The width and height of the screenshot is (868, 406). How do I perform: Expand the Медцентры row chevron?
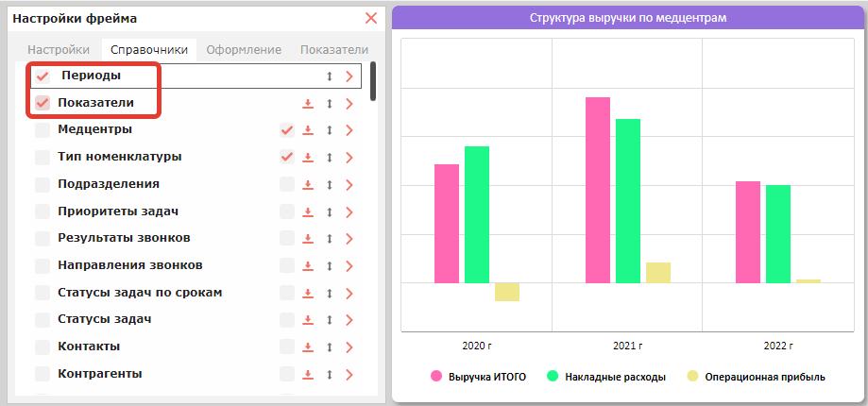coord(349,130)
